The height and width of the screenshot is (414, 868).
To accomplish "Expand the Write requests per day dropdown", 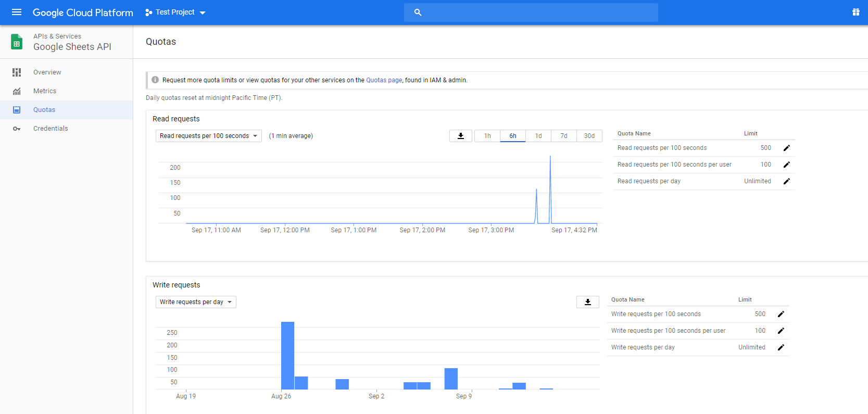I will pos(196,302).
